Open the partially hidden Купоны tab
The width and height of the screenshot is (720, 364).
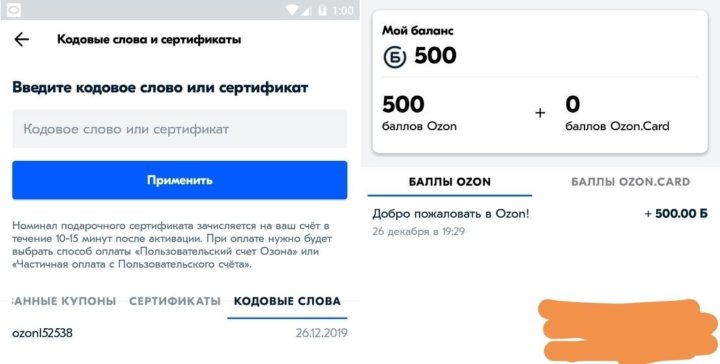pyautogui.click(x=63, y=301)
